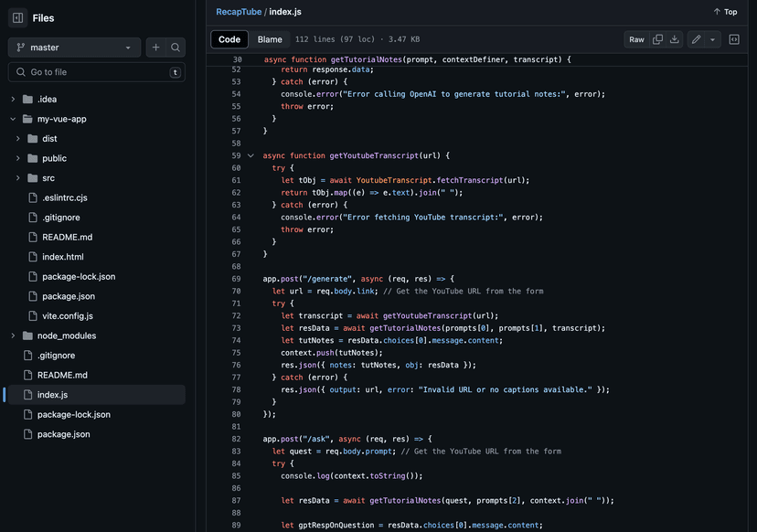Switch to the Blame tab
Viewport: 757px width, 532px height.
[270, 39]
